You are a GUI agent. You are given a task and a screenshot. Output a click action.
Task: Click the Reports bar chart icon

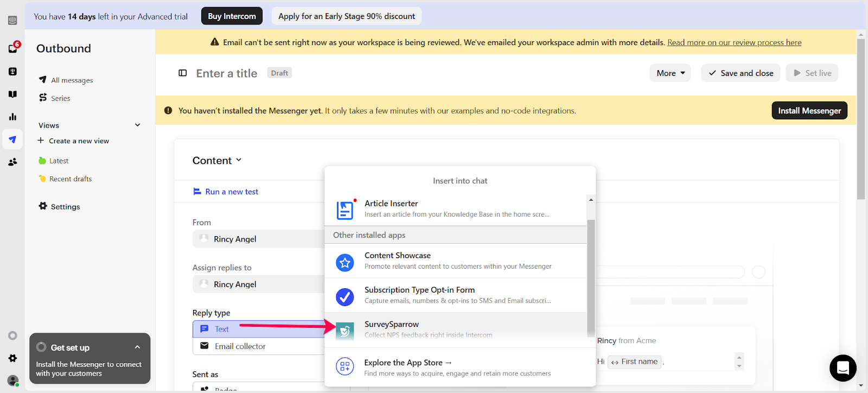(x=12, y=117)
